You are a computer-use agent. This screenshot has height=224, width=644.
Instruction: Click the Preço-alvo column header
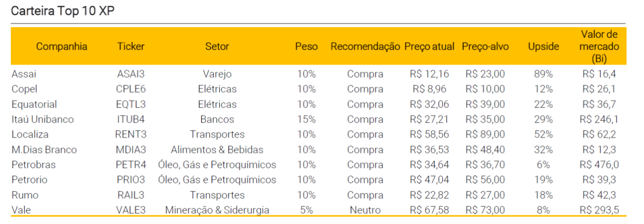(485, 47)
